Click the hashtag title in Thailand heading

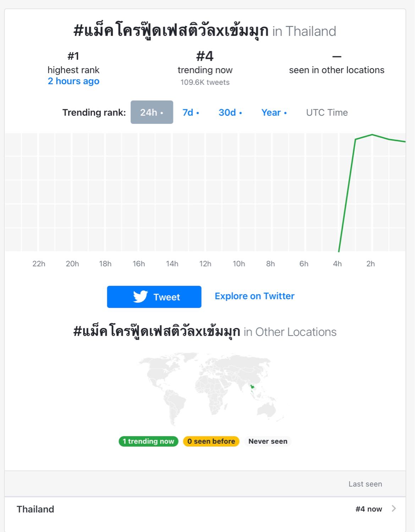(171, 31)
